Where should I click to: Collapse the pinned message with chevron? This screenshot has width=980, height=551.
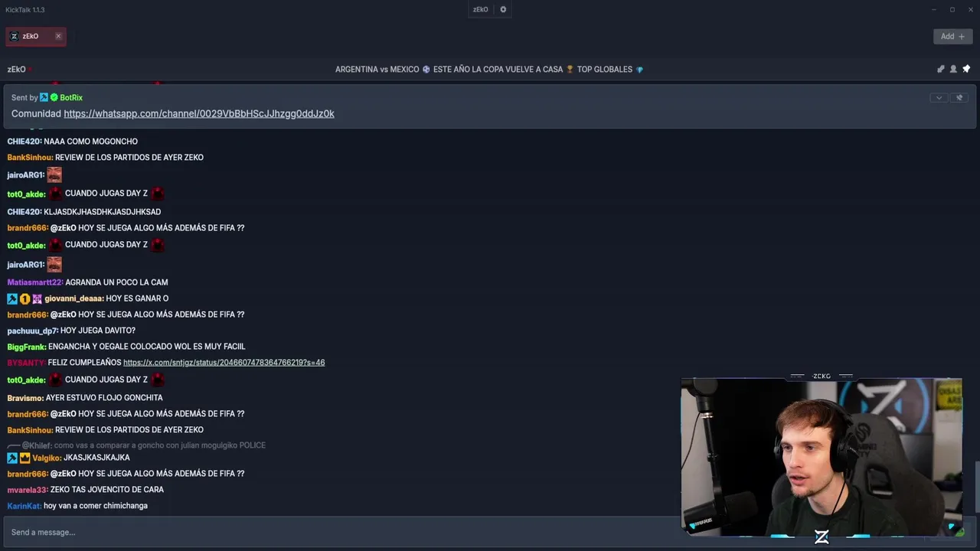939,97
